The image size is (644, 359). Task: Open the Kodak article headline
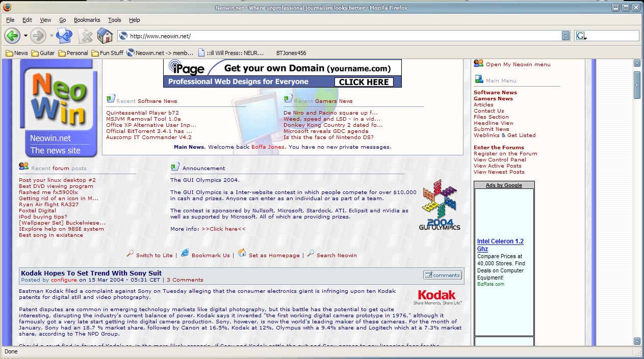pos(91,273)
